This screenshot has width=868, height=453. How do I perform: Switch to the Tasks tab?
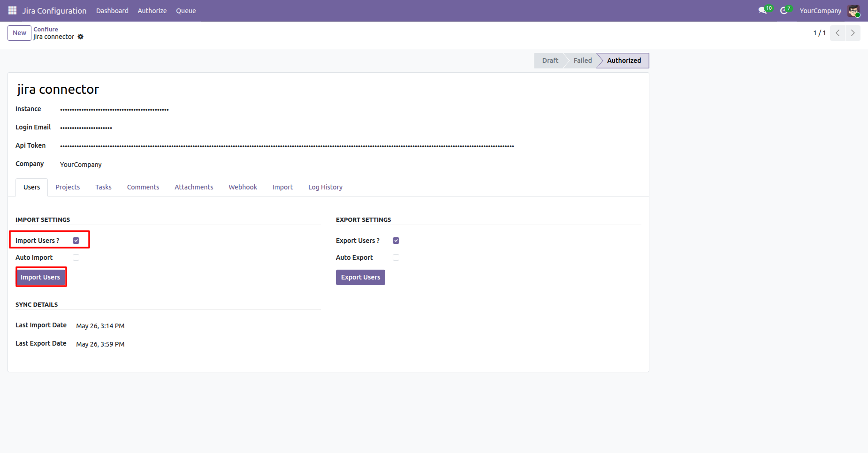(103, 187)
